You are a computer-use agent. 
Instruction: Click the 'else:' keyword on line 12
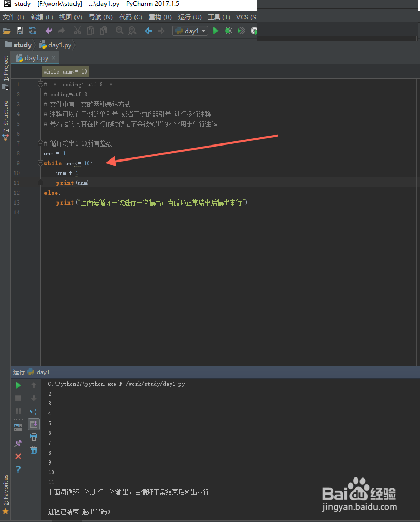point(52,193)
